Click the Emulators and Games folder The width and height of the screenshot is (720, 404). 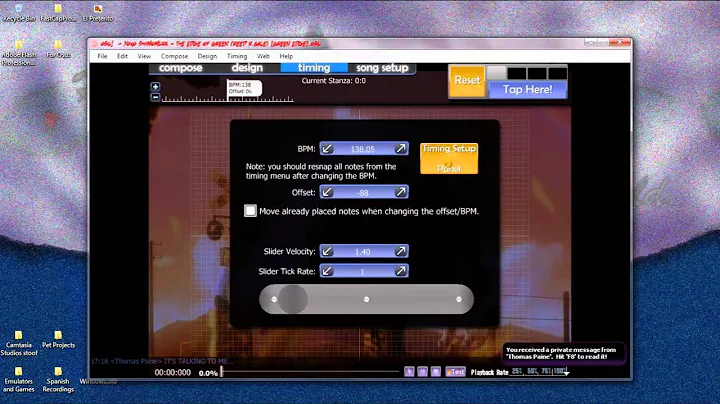coord(19,380)
